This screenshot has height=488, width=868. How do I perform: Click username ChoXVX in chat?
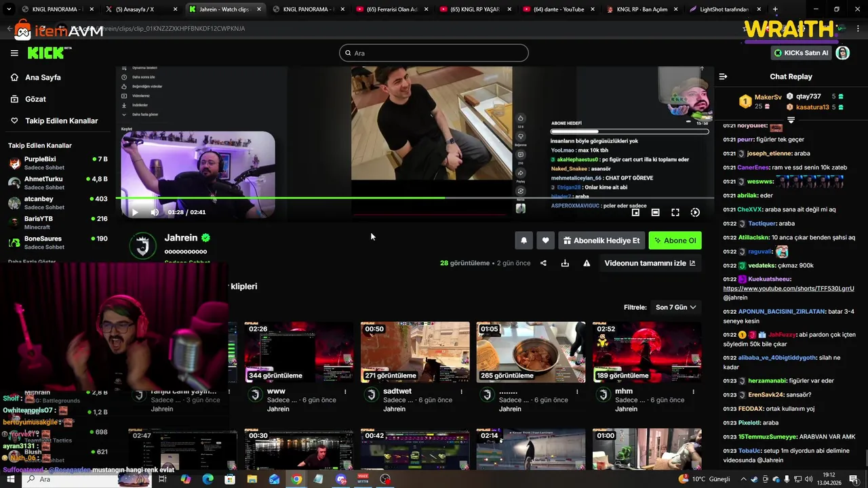tap(750, 209)
